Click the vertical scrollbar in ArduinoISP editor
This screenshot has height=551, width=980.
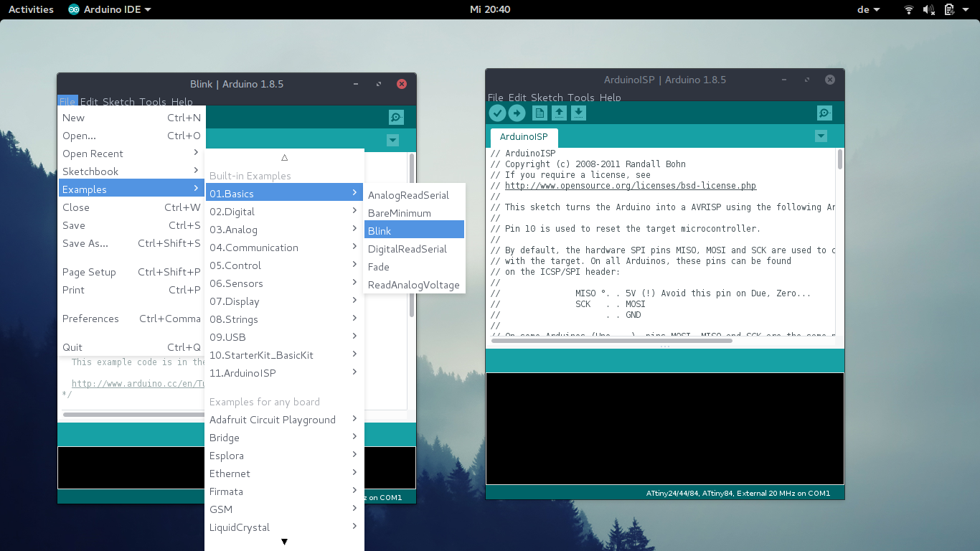(839, 160)
